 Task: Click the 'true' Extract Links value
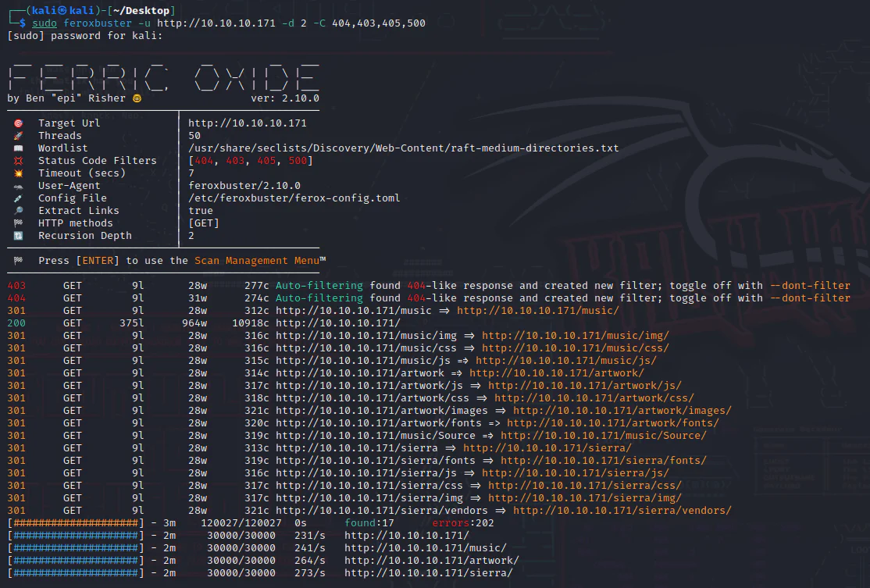coord(200,211)
